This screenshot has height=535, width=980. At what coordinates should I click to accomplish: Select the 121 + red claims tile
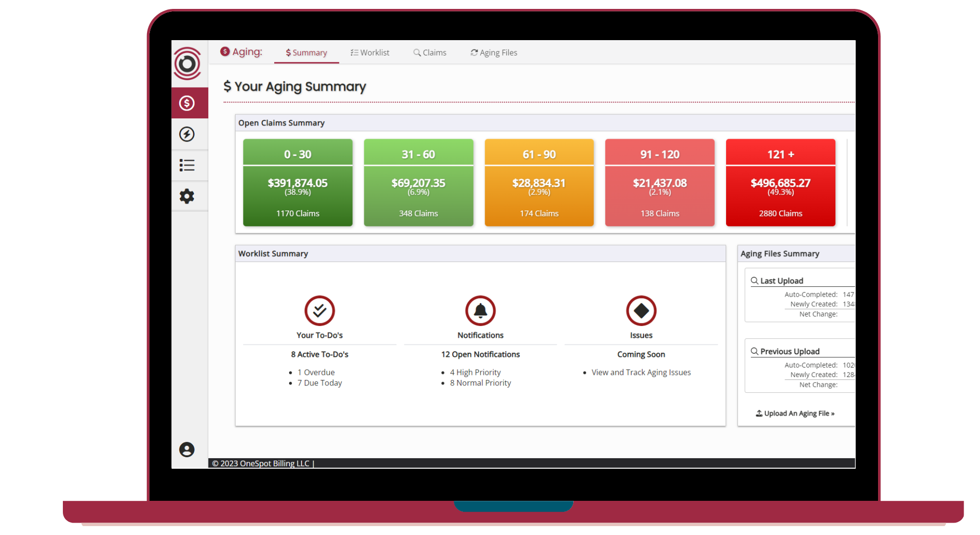coord(780,183)
